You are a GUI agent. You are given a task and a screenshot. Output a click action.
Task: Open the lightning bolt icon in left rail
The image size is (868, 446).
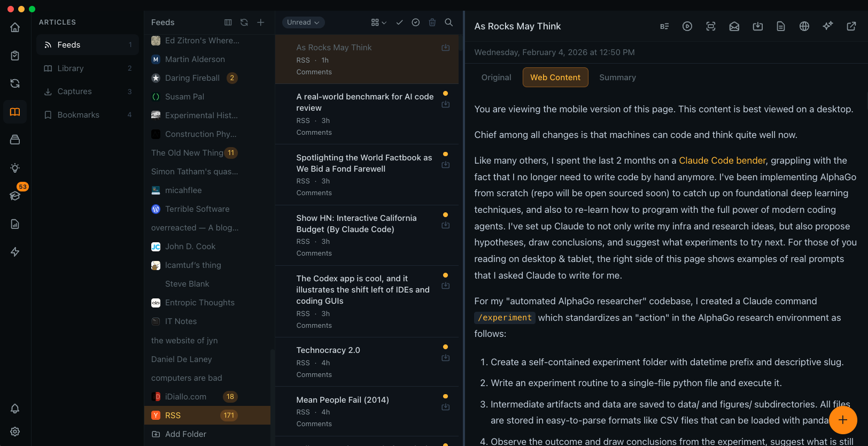15,252
